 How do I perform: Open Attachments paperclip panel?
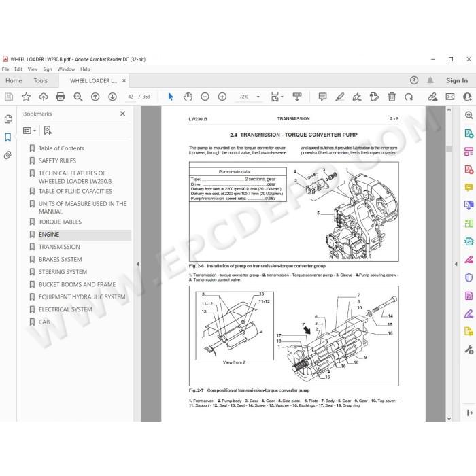click(x=8, y=155)
